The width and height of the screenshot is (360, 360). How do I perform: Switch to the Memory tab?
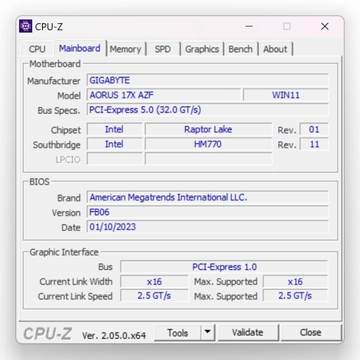(x=125, y=49)
